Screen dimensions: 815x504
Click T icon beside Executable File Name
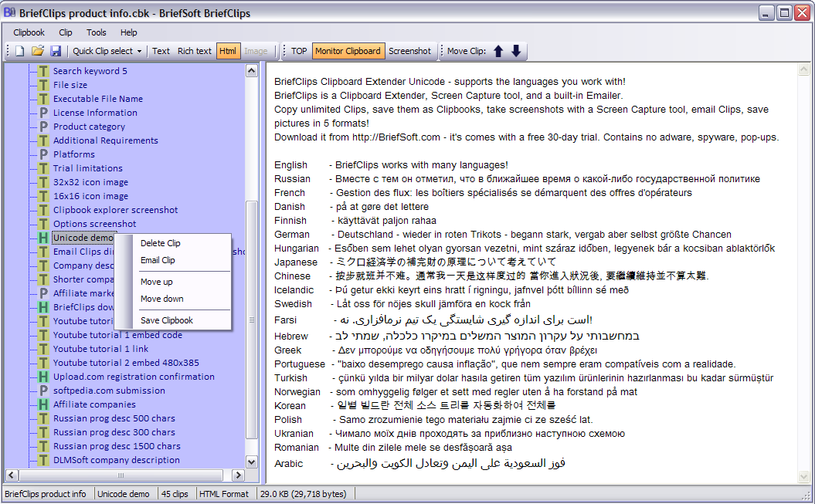(44, 99)
